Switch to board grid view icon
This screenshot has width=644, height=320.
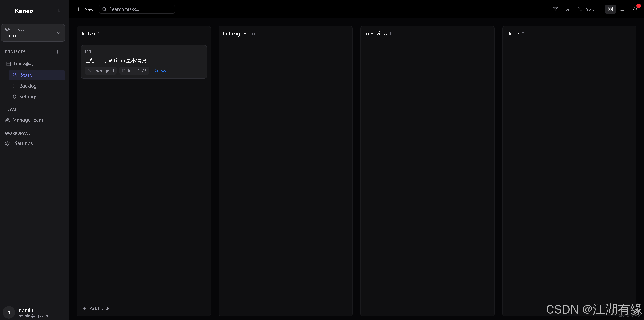pyautogui.click(x=610, y=9)
